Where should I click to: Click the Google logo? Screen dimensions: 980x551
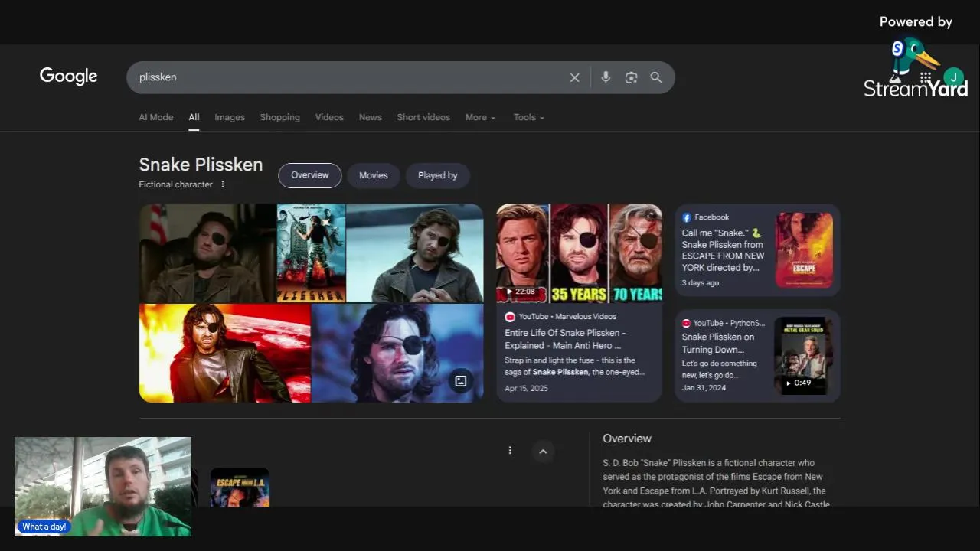pos(68,77)
